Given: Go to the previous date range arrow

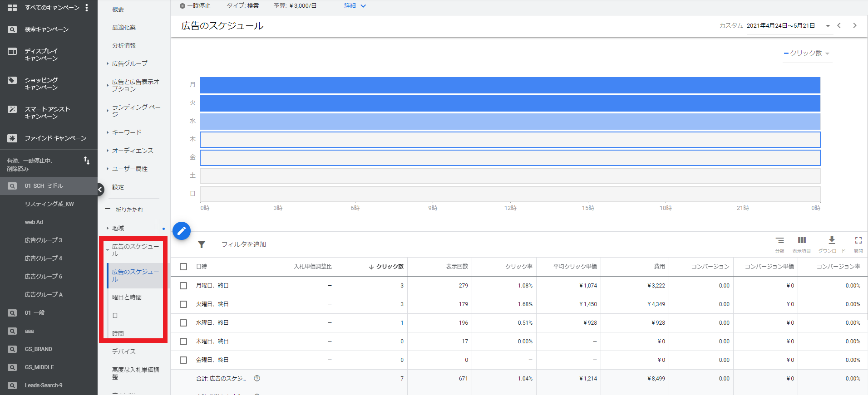Looking at the screenshot, I should click(x=839, y=25).
